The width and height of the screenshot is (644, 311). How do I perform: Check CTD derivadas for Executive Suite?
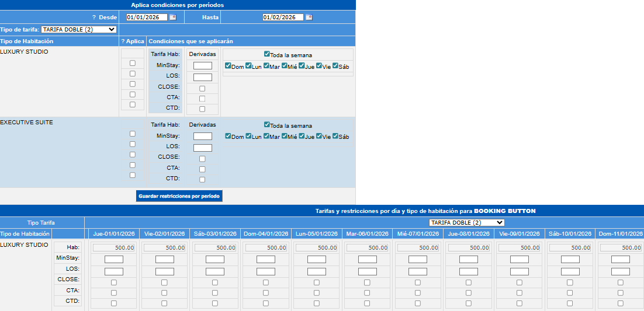coord(202,180)
